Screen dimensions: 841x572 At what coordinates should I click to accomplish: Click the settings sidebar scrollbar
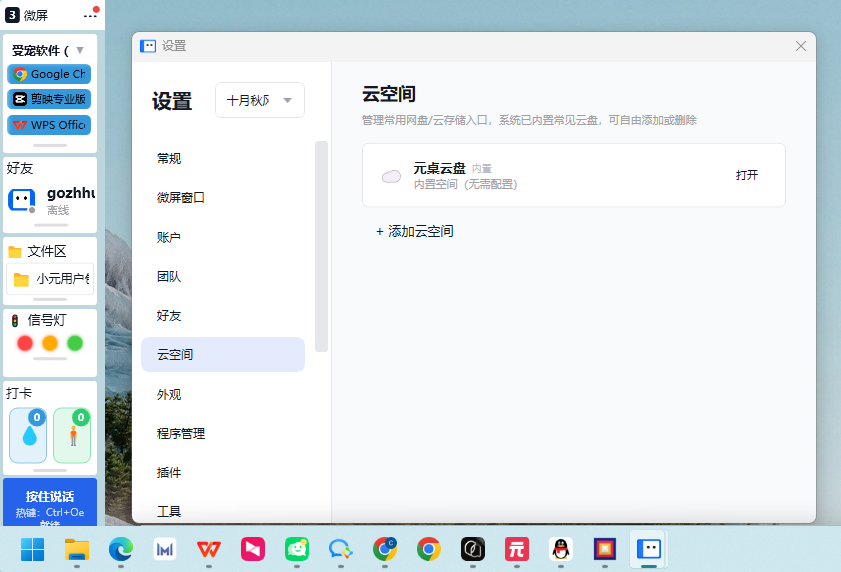coord(321,247)
